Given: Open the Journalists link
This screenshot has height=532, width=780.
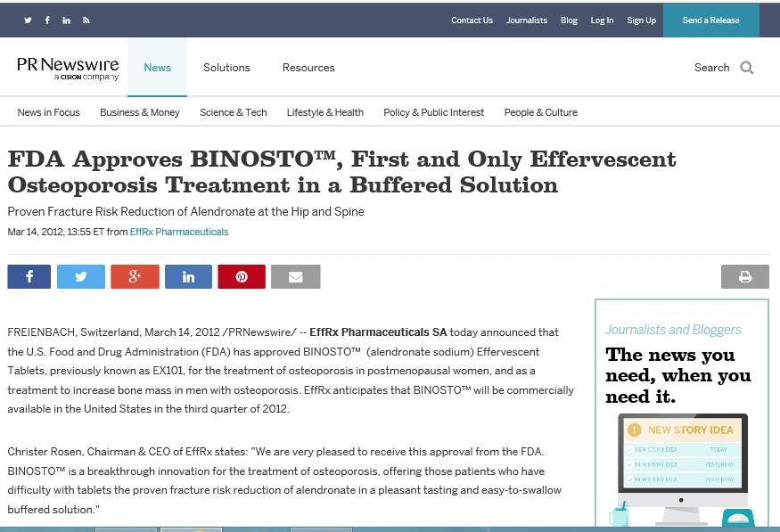Looking at the screenshot, I should [526, 20].
